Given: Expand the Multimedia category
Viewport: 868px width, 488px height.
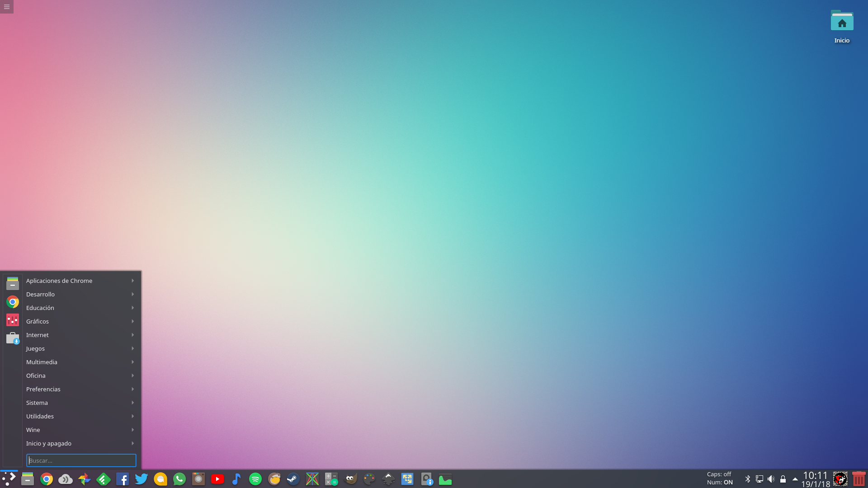Looking at the screenshot, I should 81,362.
